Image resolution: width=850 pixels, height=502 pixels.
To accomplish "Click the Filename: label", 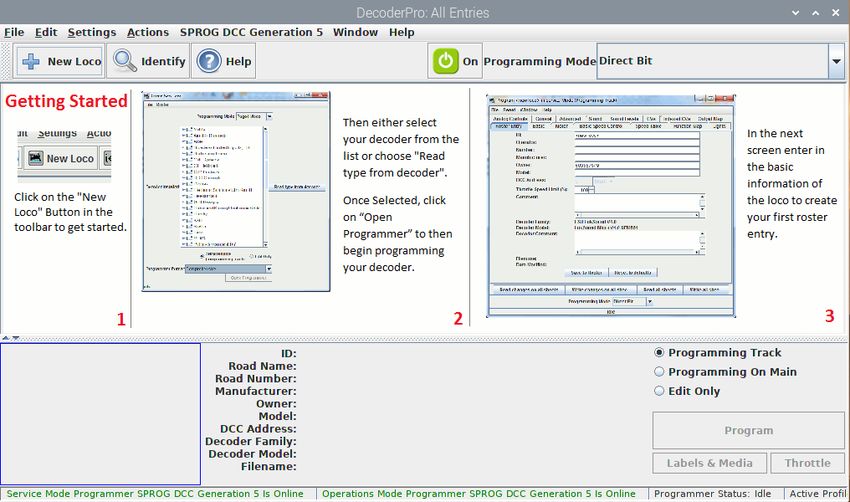I will point(269,466).
